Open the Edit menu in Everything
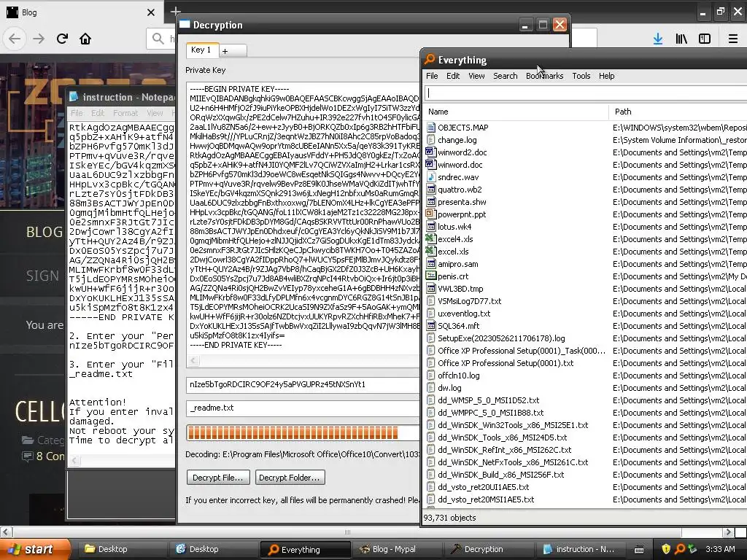 pos(453,76)
